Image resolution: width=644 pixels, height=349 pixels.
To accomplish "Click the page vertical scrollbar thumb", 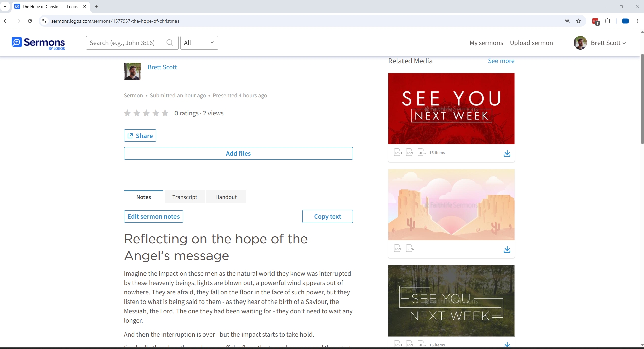I will tap(642, 99).
